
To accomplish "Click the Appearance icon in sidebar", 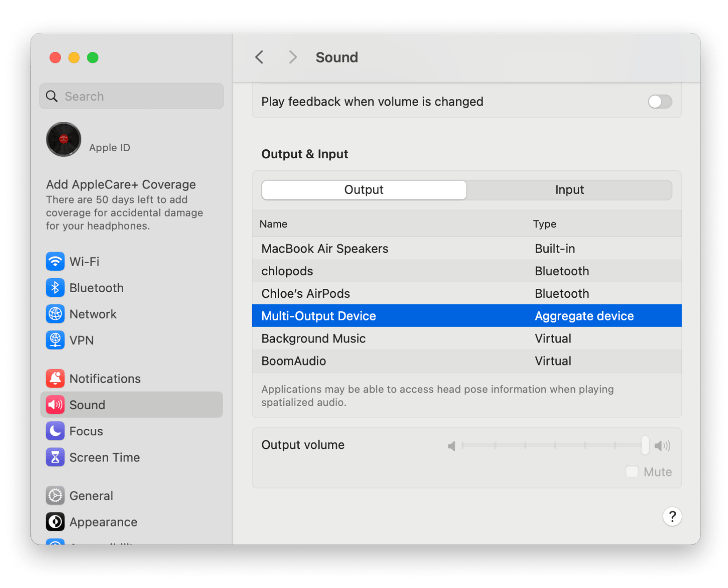I will coord(55,522).
